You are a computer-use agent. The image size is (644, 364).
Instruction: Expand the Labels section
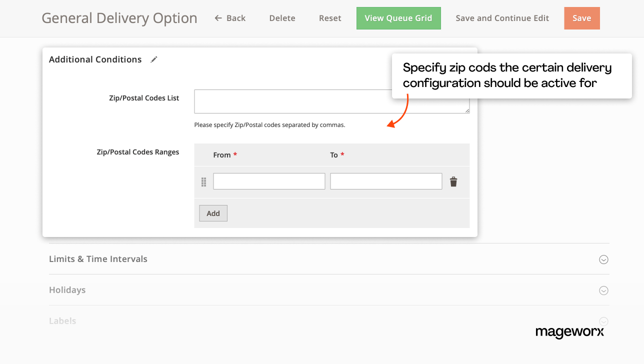(603, 321)
